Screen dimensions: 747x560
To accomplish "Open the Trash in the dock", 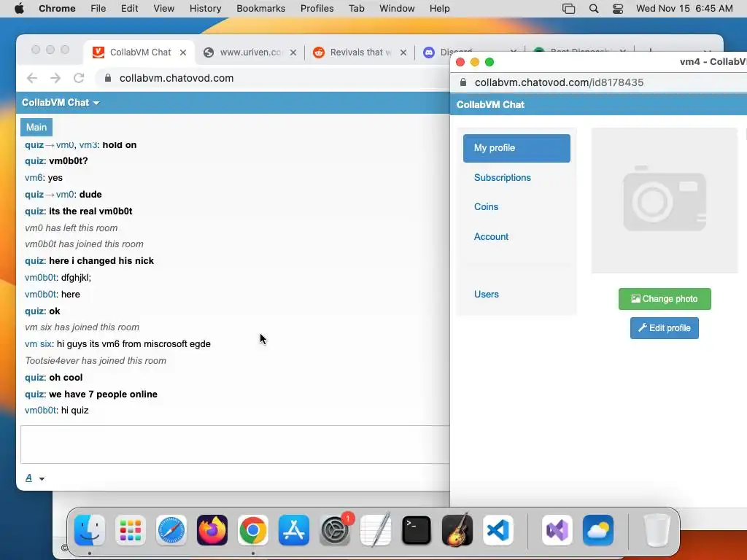I will click(657, 530).
